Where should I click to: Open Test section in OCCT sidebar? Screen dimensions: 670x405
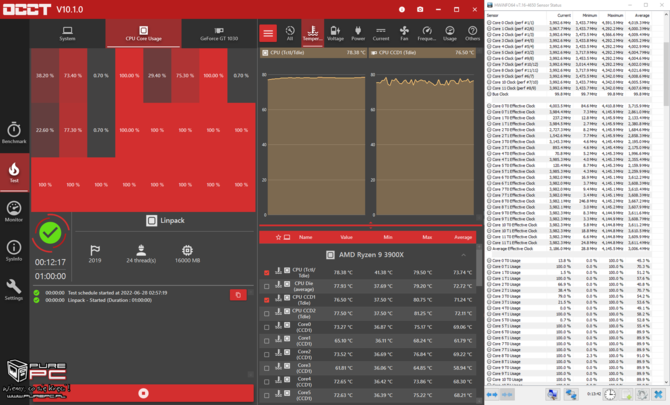pos(14,172)
